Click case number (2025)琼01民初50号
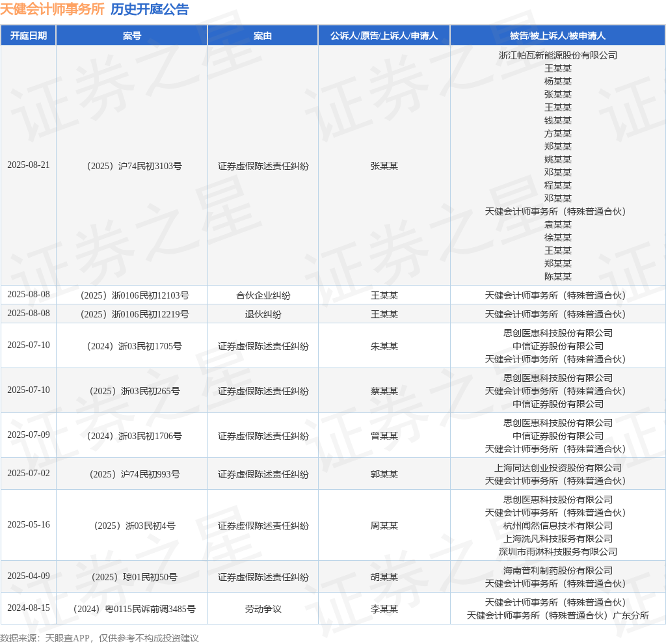The image size is (666, 644). click(134, 577)
